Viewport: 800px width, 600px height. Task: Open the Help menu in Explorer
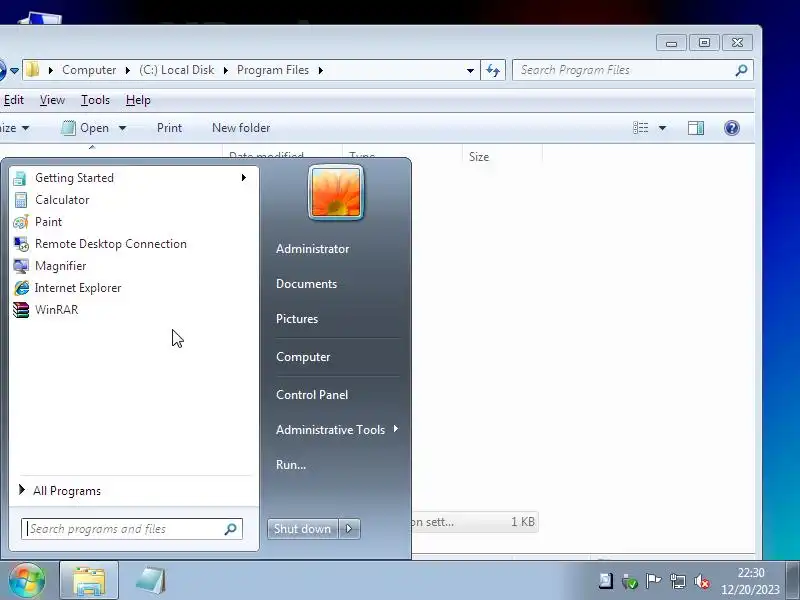click(138, 99)
